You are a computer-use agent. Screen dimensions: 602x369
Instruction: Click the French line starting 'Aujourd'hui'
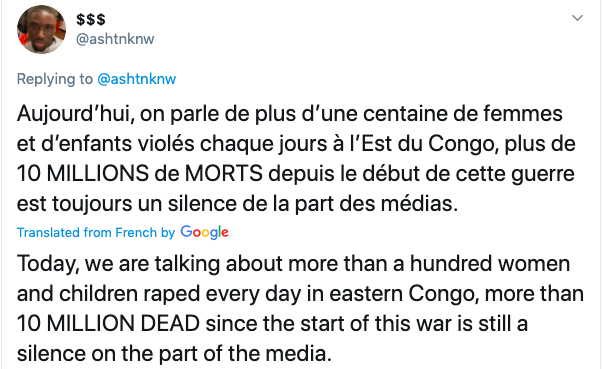click(290, 114)
